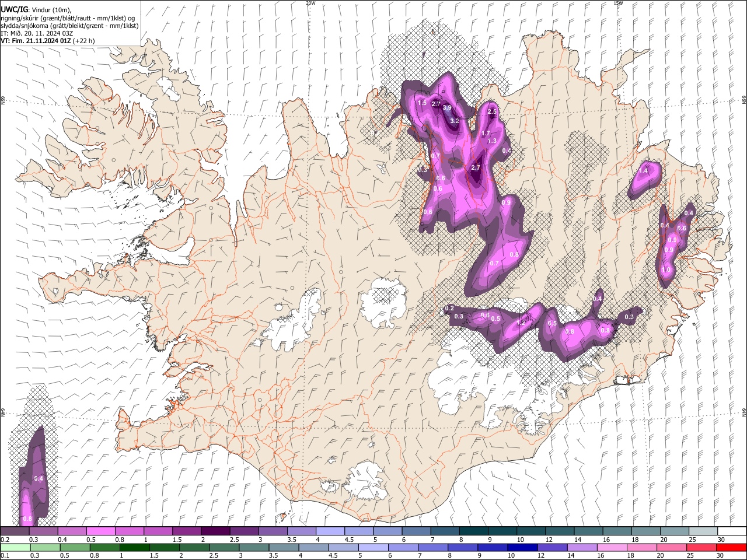Click the 20W longitude label at top
The width and height of the screenshot is (747, 560).
tap(310, 3)
